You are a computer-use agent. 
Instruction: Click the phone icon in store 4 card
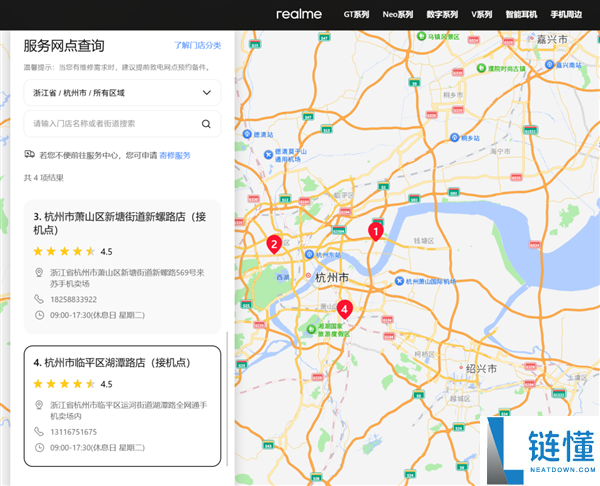(39, 431)
